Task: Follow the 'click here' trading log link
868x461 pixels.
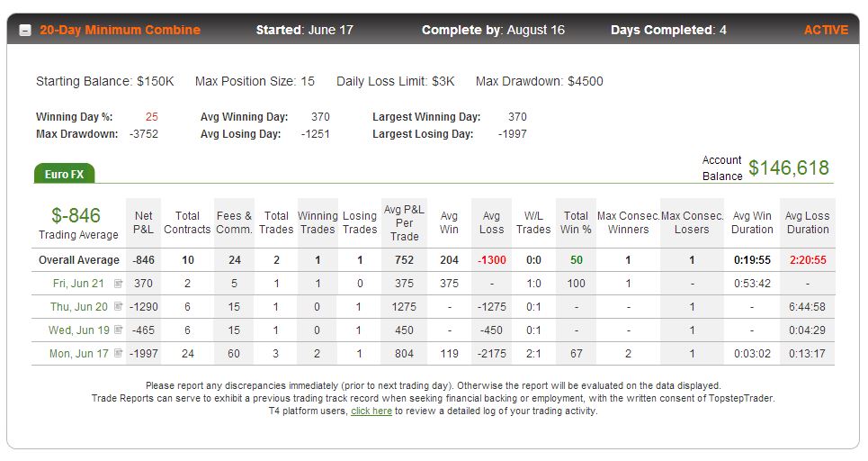Action: [x=371, y=411]
